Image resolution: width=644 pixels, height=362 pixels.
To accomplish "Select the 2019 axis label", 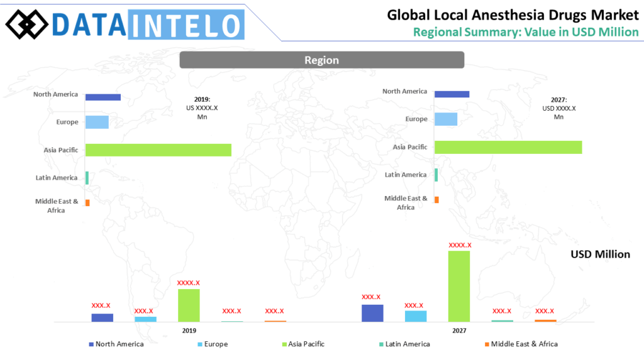I will coord(189,330).
